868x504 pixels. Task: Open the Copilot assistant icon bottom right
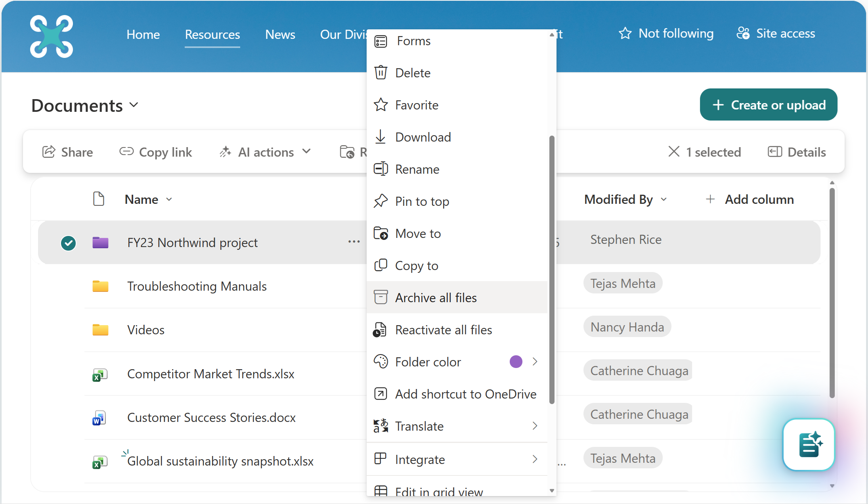click(x=809, y=444)
